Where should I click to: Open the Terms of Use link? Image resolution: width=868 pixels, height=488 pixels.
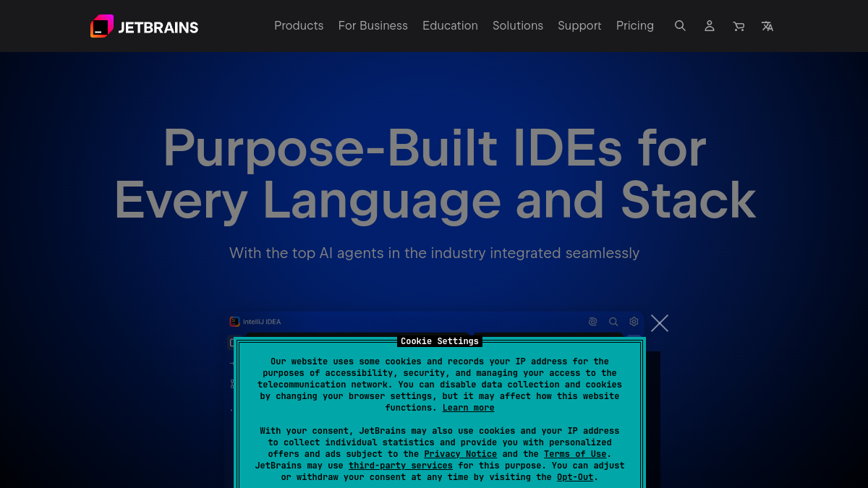pos(575,454)
